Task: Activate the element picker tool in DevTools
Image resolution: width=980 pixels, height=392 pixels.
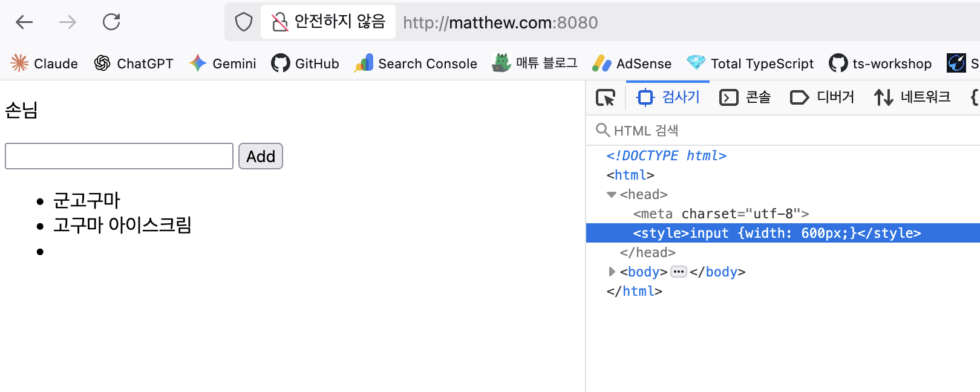Action: tap(606, 97)
